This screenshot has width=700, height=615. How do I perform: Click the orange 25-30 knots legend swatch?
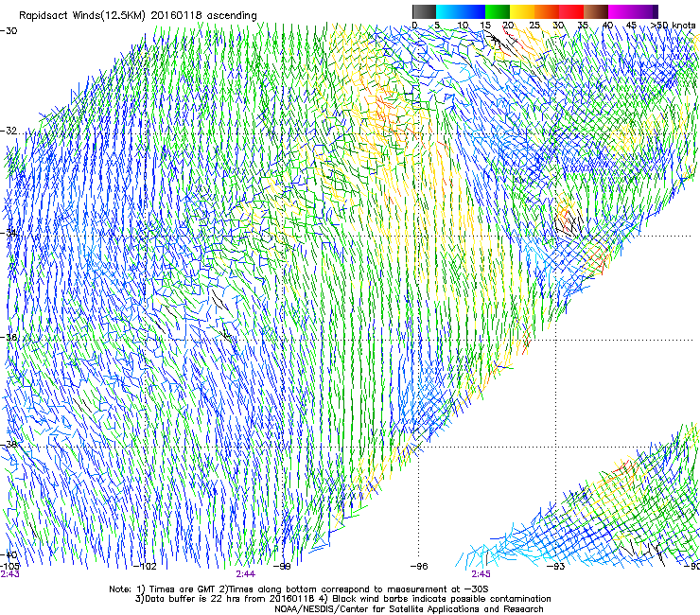(x=547, y=11)
